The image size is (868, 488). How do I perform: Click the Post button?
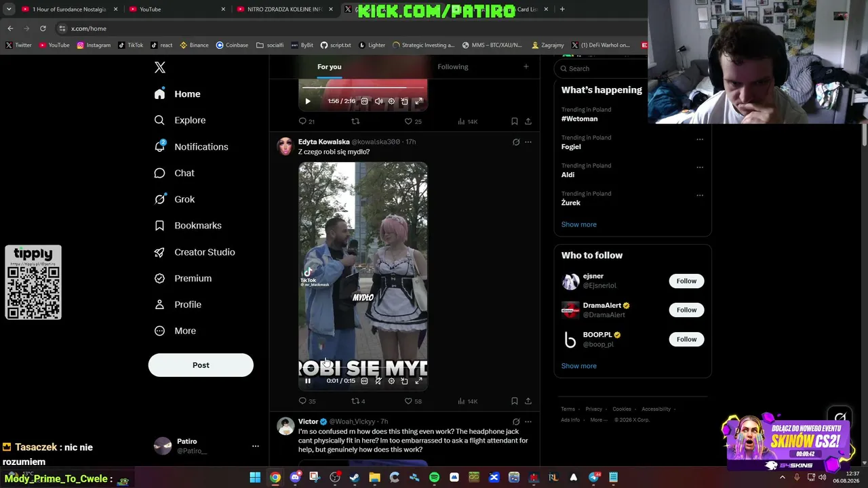click(x=201, y=365)
